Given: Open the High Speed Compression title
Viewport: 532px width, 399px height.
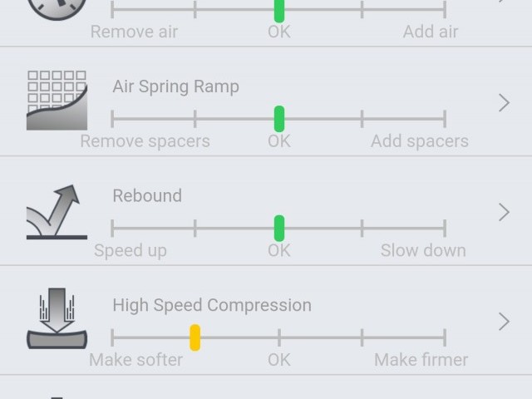Looking at the screenshot, I should tap(212, 305).
